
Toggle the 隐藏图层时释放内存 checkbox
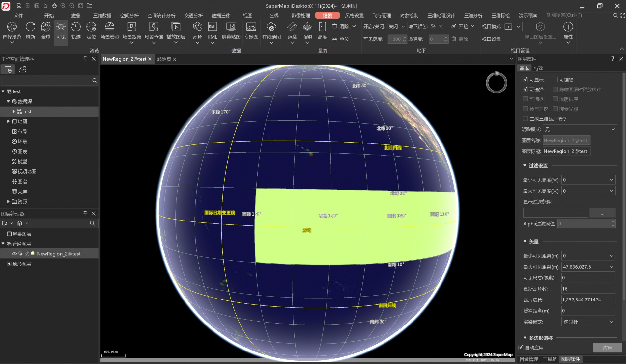[555, 89]
